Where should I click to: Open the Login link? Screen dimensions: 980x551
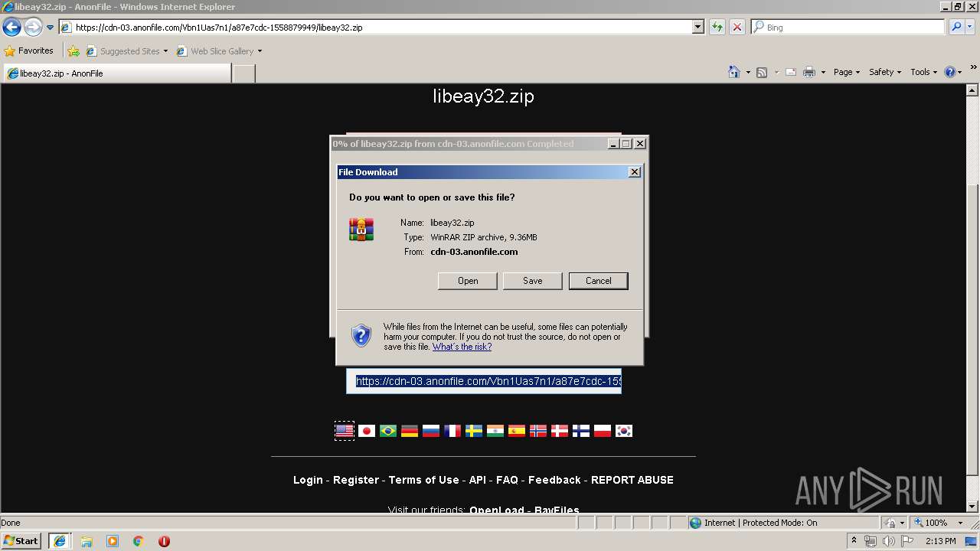tap(308, 480)
